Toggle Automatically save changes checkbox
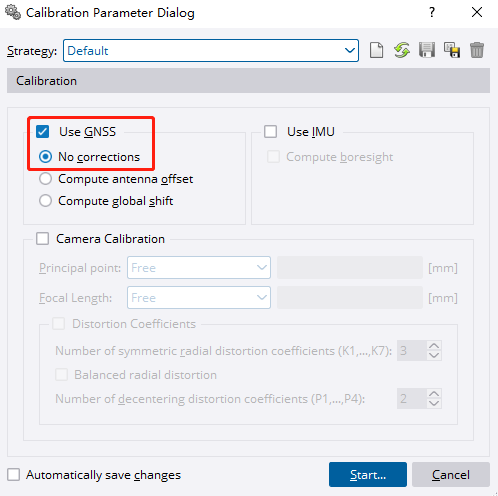The height and width of the screenshot is (496, 498). click(14, 474)
